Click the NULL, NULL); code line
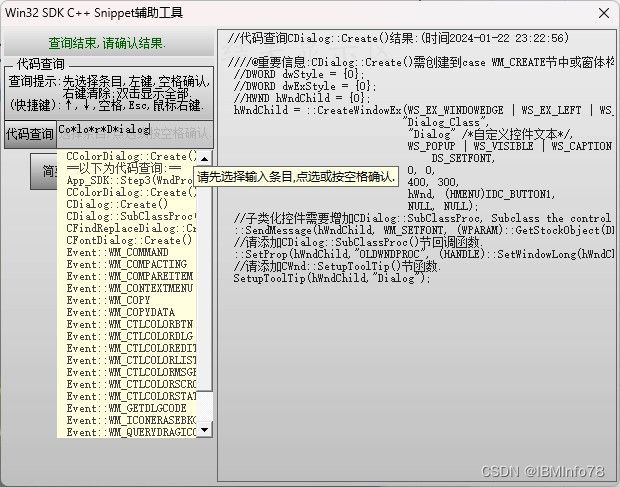The image size is (620, 487). pyautogui.click(x=442, y=206)
